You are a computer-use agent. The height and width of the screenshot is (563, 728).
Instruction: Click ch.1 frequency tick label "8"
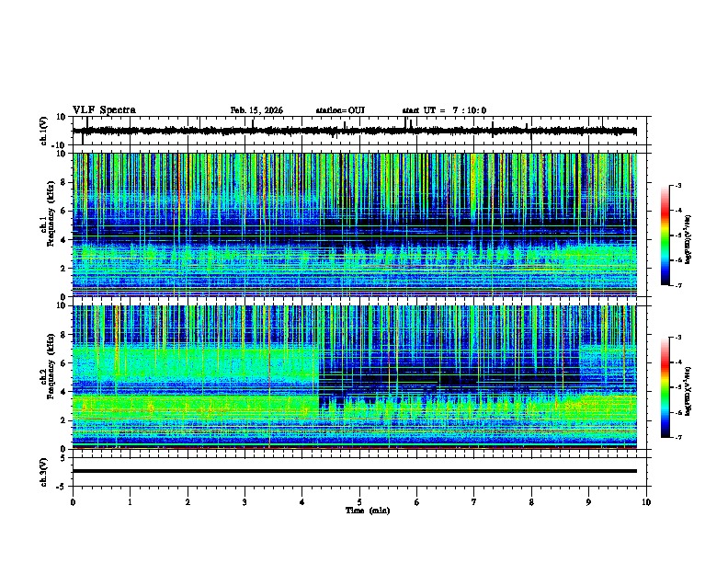tap(64, 182)
